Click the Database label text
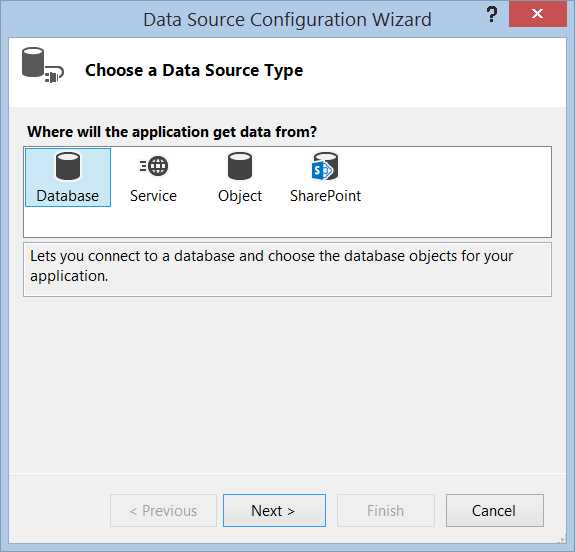 (68, 196)
